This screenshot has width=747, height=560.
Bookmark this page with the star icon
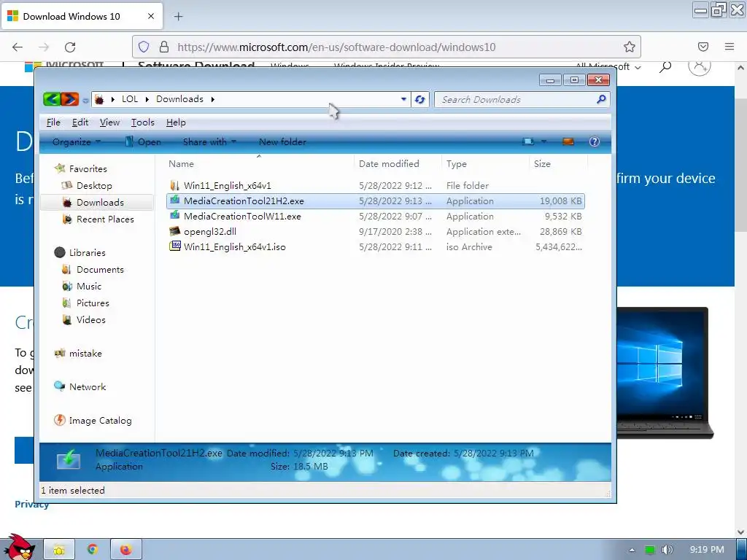[630, 47]
